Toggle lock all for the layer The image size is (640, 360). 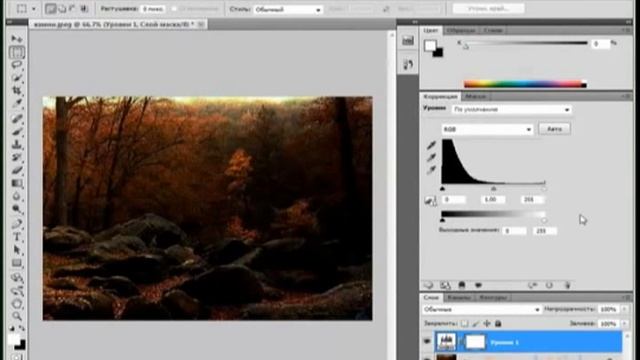(498, 323)
